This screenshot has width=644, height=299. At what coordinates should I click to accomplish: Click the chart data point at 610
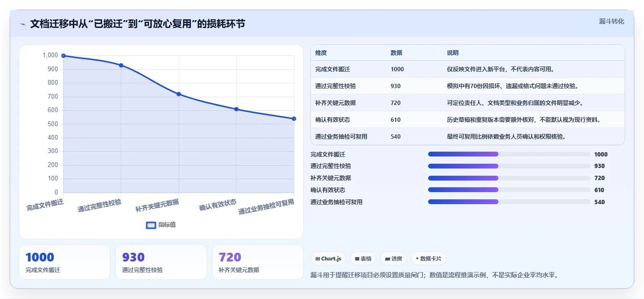click(x=236, y=109)
